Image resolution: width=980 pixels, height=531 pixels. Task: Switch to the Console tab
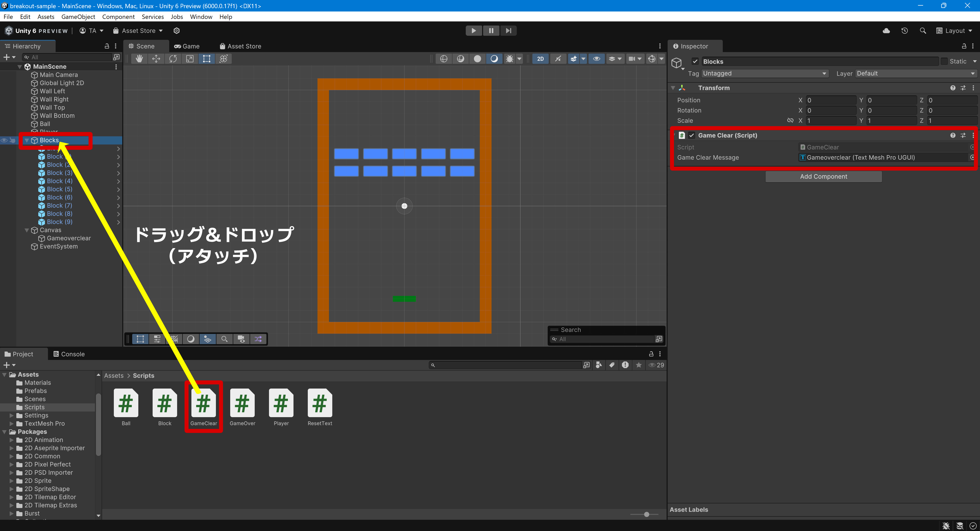pos(69,354)
